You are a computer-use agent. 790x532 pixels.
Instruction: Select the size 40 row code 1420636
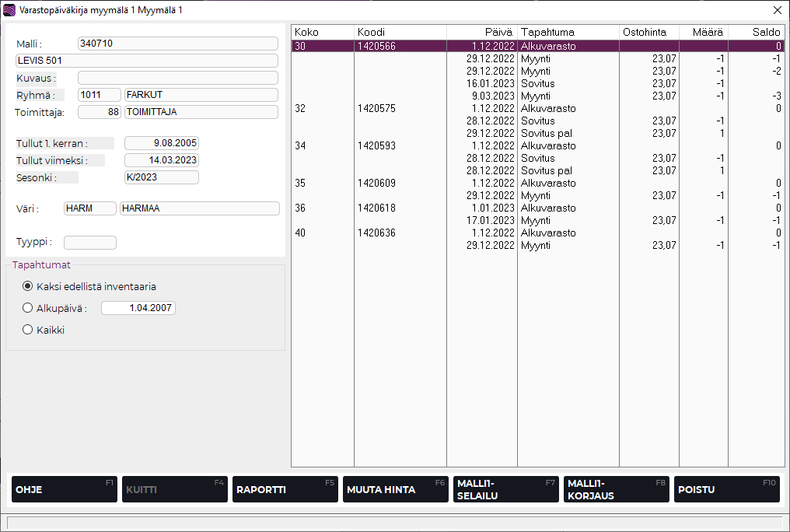coord(376,233)
